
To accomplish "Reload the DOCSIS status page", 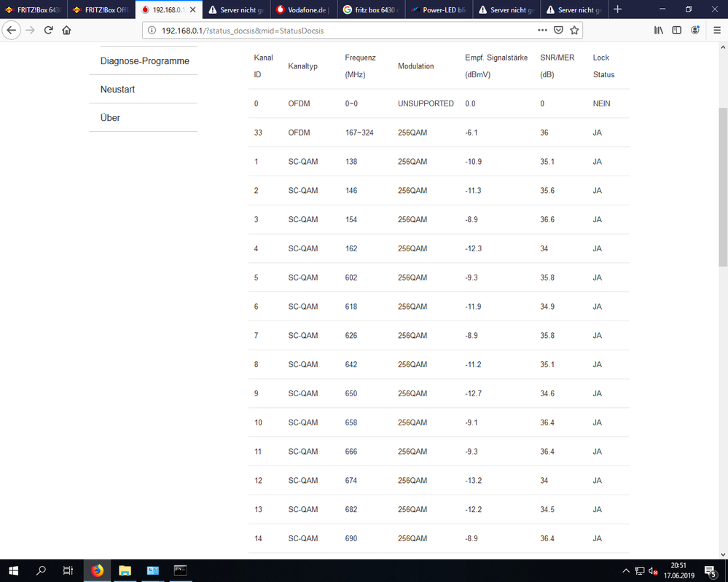I will click(x=48, y=31).
